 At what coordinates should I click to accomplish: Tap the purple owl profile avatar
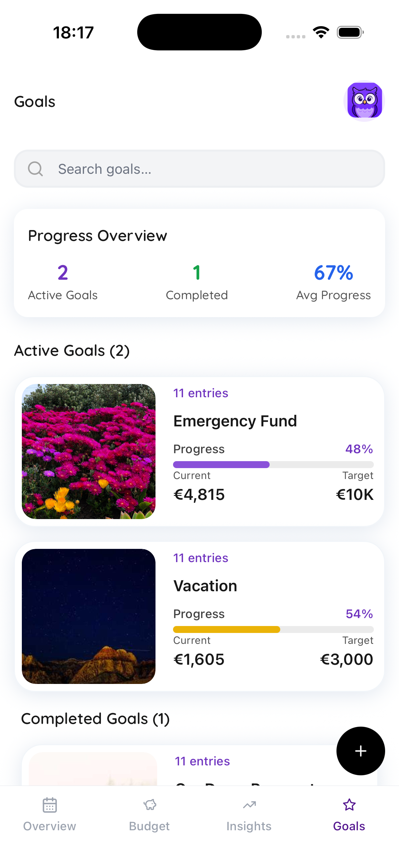click(364, 101)
